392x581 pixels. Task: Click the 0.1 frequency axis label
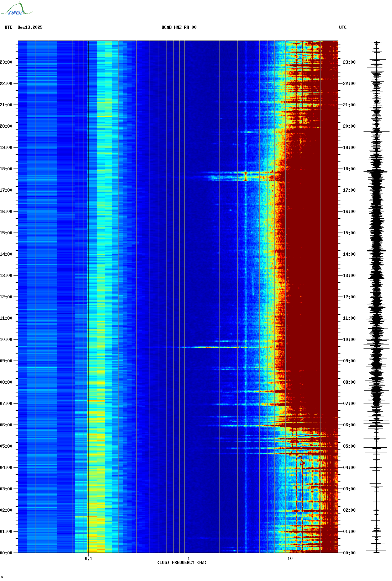coord(88,558)
